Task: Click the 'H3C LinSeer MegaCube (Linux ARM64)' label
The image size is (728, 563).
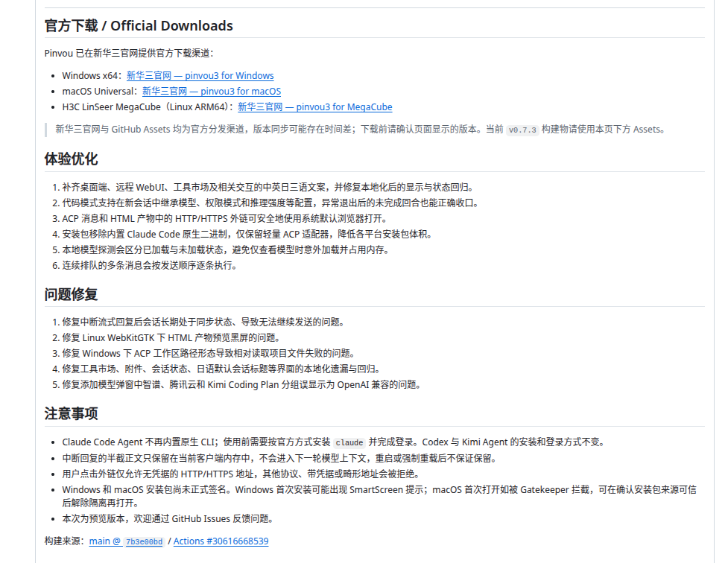Action: pyautogui.click(x=148, y=107)
